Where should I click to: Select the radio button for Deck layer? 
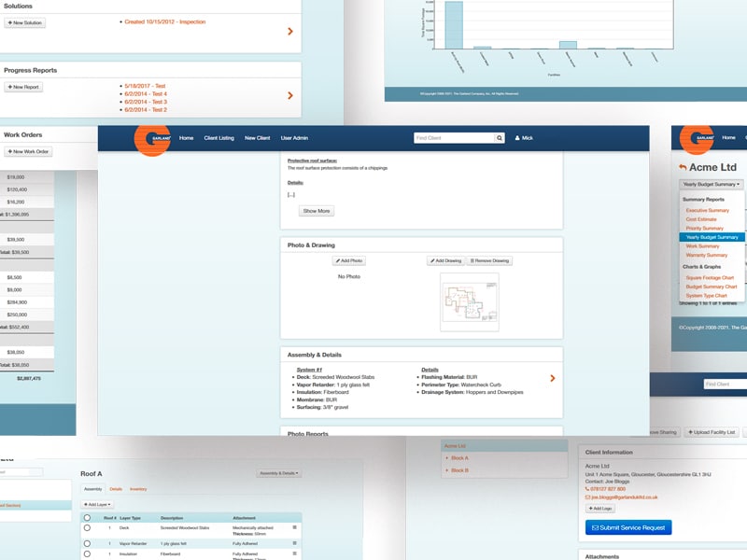(87, 528)
